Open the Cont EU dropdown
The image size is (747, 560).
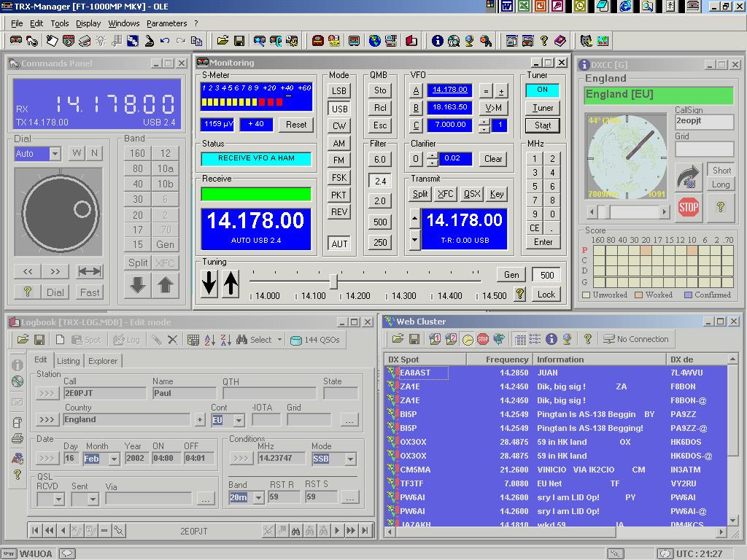(x=239, y=420)
